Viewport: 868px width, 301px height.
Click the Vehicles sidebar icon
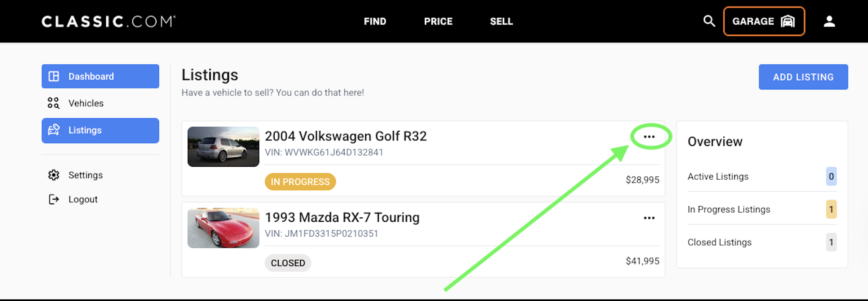(x=53, y=103)
